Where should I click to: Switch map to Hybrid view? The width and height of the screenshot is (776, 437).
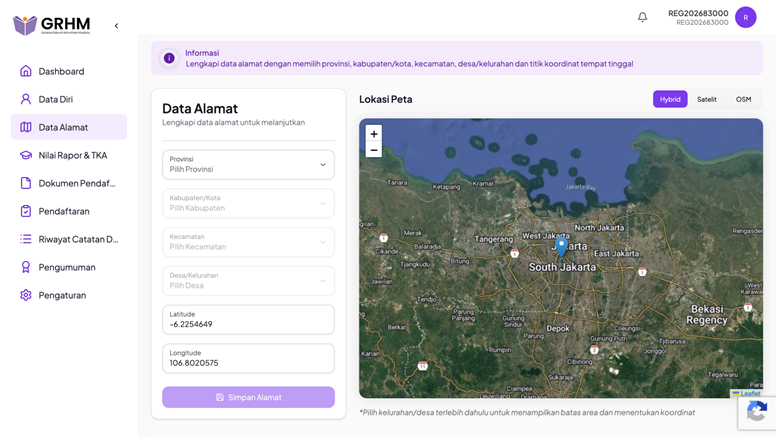[670, 99]
